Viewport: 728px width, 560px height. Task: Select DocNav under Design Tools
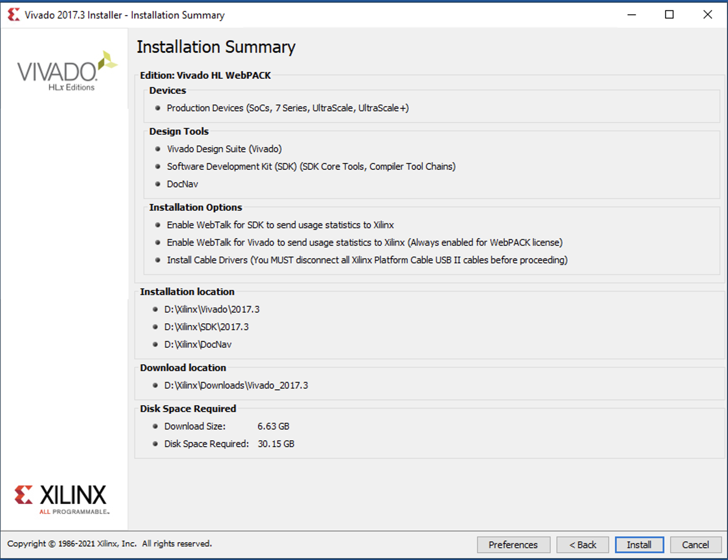182,184
